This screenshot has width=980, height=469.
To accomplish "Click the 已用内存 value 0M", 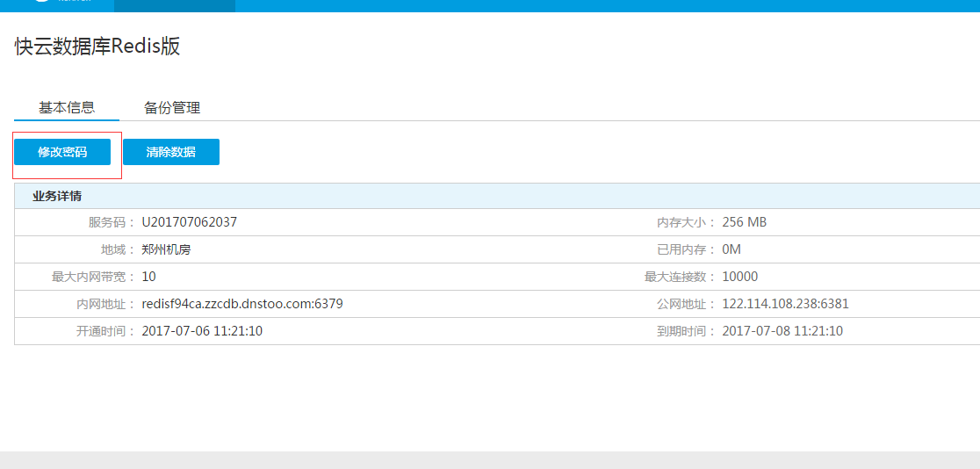I will [731, 249].
